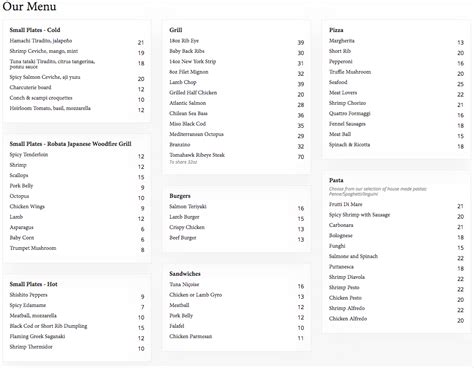Choose the Flaming Greek Saganaki item

click(x=37, y=336)
